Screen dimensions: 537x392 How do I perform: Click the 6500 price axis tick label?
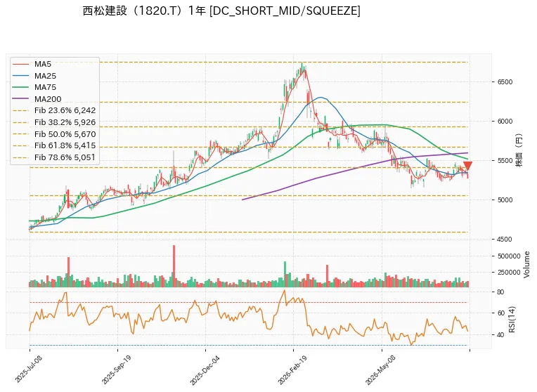coord(505,81)
